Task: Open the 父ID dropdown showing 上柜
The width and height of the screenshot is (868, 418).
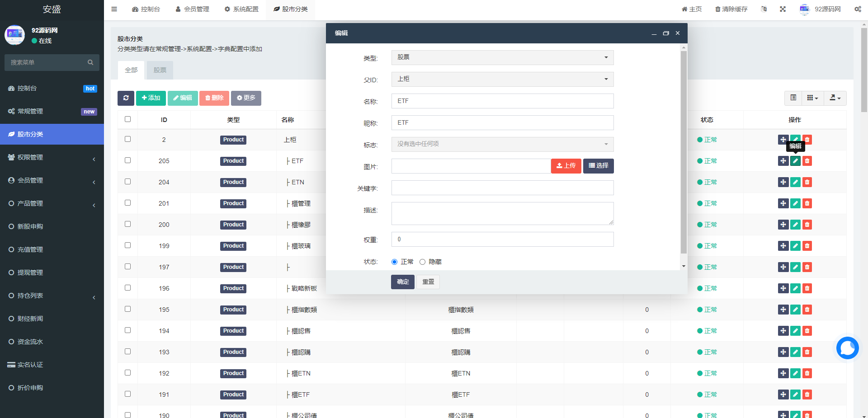Action: (x=502, y=79)
